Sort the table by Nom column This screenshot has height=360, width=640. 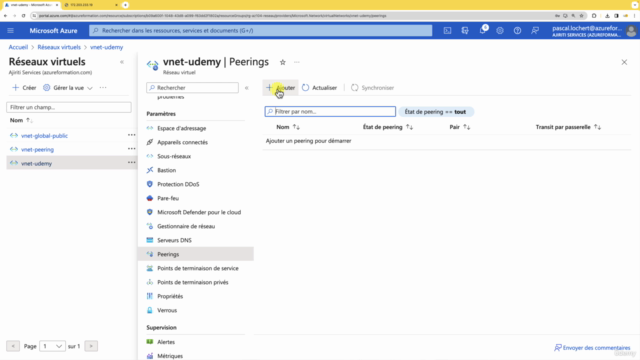(x=288, y=127)
